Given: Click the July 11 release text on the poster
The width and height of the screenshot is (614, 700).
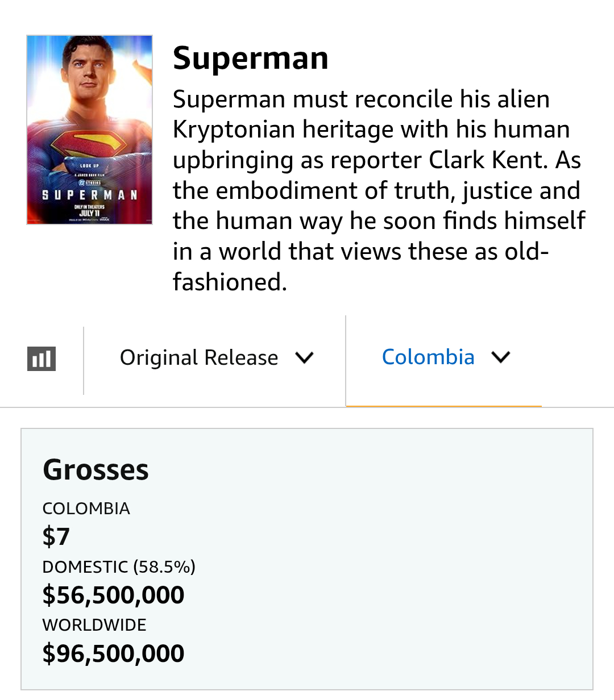Looking at the screenshot, I should tap(89, 213).
